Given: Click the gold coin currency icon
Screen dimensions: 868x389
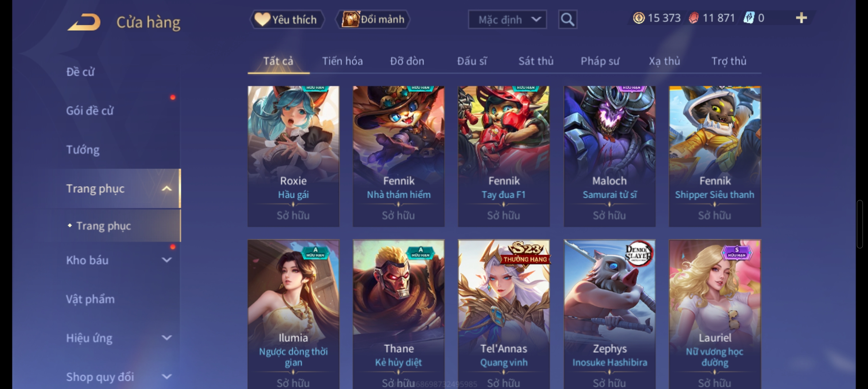Looking at the screenshot, I should [639, 18].
